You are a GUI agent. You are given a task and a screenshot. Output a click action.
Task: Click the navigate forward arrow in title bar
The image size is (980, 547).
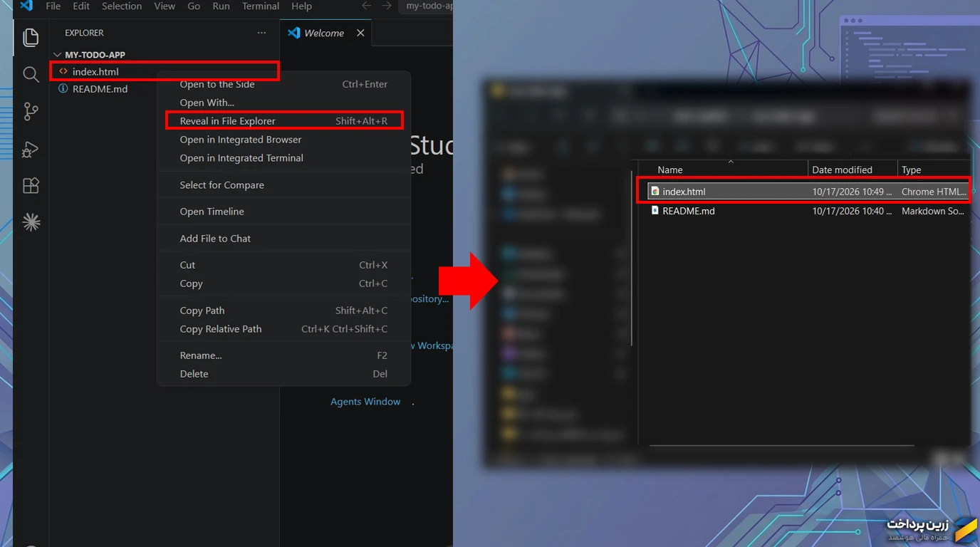(387, 6)
